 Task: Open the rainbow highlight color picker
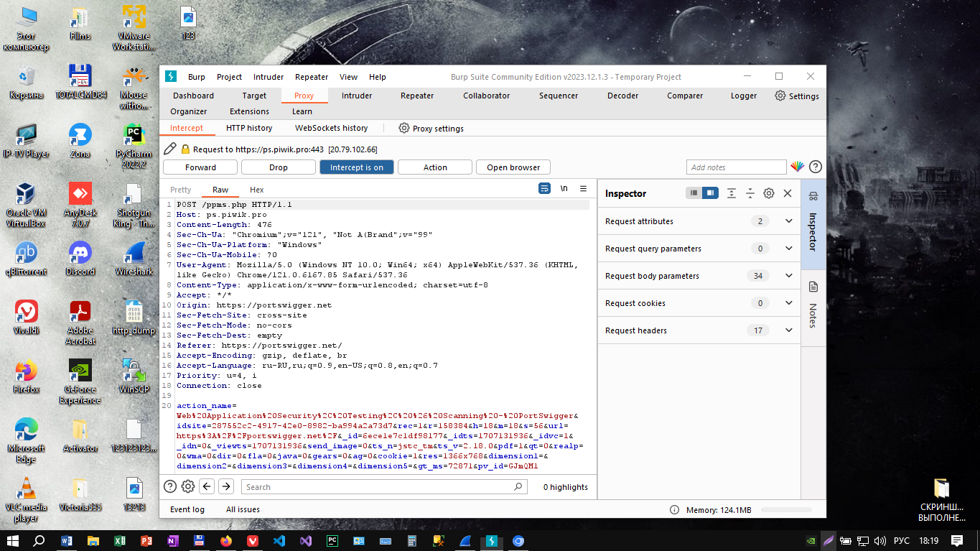(797, 167)
